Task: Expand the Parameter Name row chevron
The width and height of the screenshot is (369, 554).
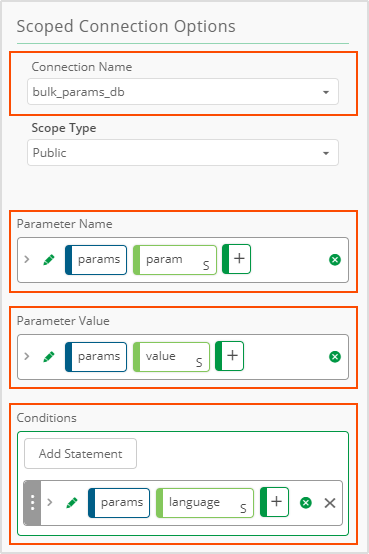Action: click(x=27, y=259)
